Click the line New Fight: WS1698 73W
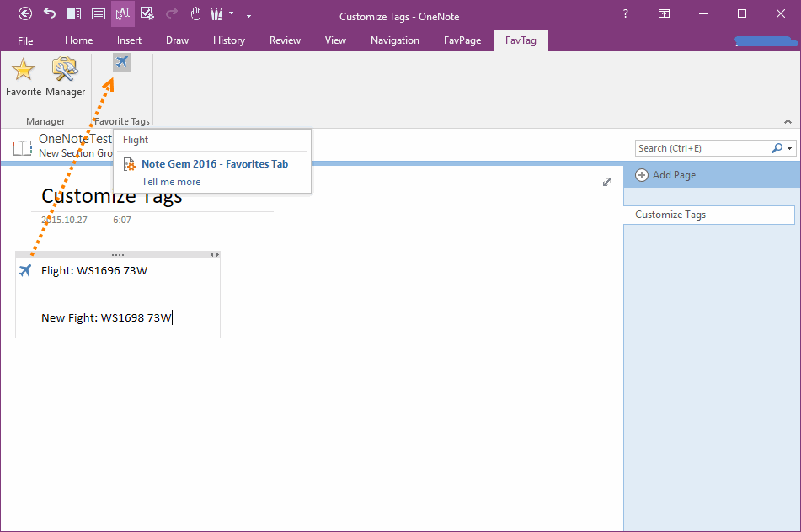 tap(106, 317)
